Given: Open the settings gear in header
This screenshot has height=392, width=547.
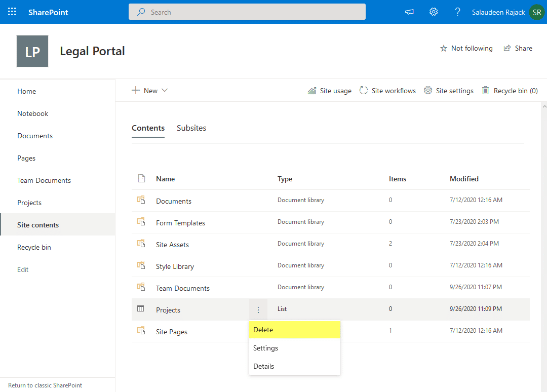Looking at the screenshot, I should 434,12.
